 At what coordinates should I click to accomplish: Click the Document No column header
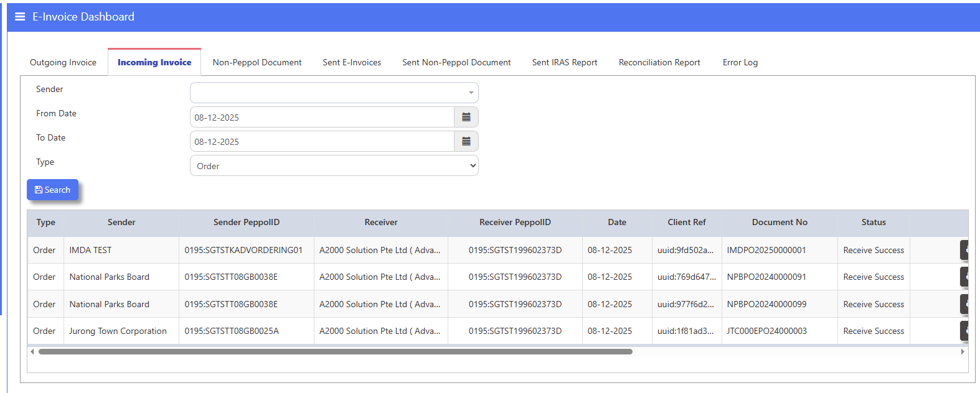tap(780, 222)
